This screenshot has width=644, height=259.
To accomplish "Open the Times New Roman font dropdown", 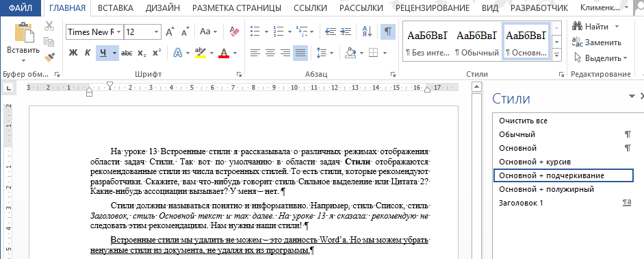I will (x=119, y=32).
